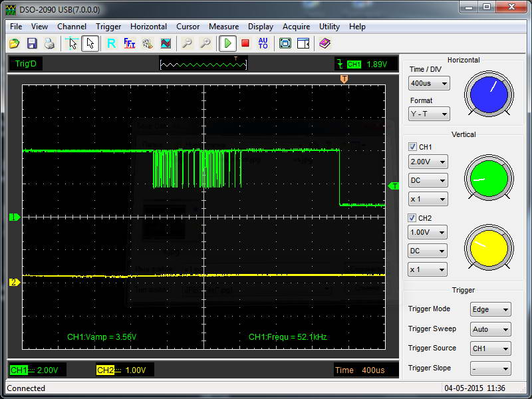532x399 pixels.
Task: Open the FFT analysis tool
Action: (130, 43)
